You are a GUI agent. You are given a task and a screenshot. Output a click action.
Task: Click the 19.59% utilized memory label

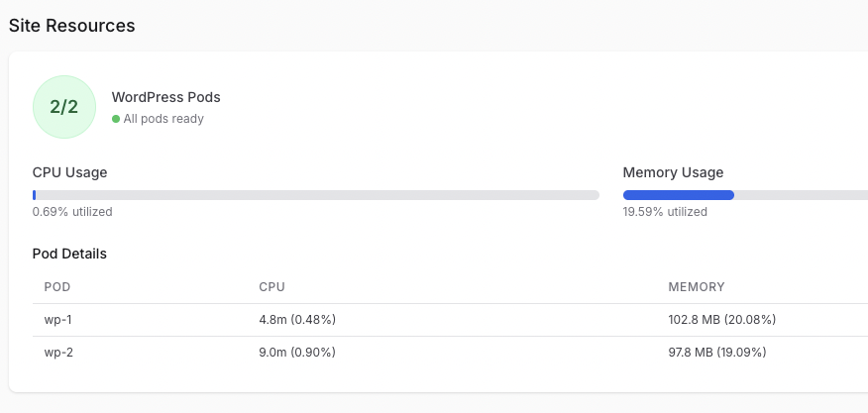(665, 212)
